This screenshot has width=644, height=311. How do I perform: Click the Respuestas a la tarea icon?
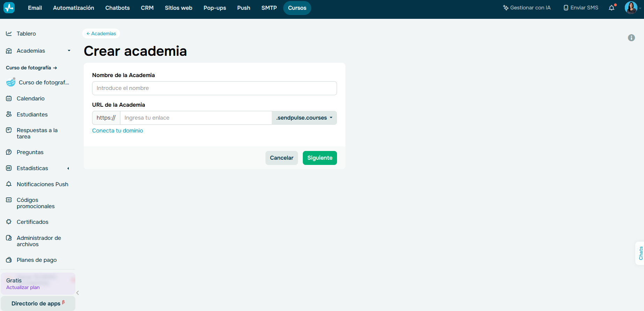(9, 130)
